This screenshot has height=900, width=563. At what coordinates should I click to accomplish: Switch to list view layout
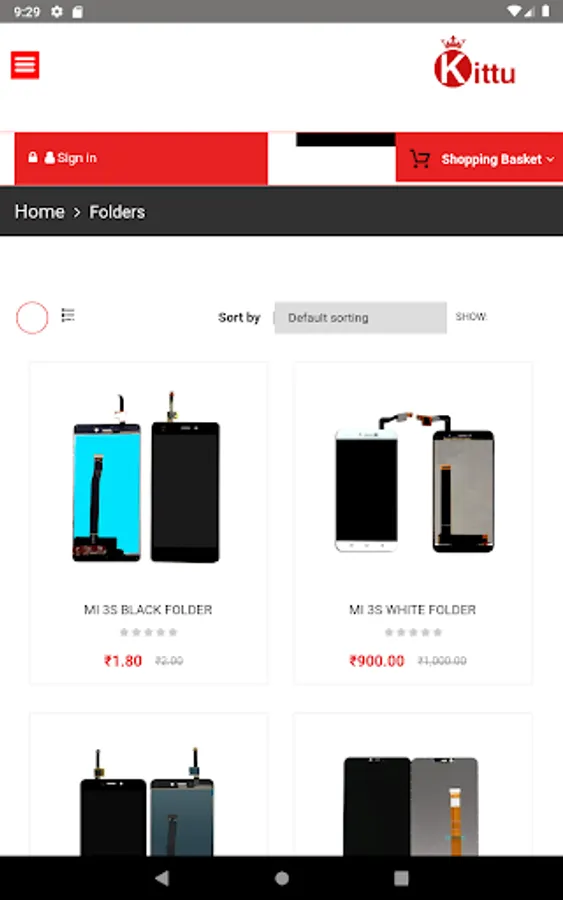[x=68, y=315]
